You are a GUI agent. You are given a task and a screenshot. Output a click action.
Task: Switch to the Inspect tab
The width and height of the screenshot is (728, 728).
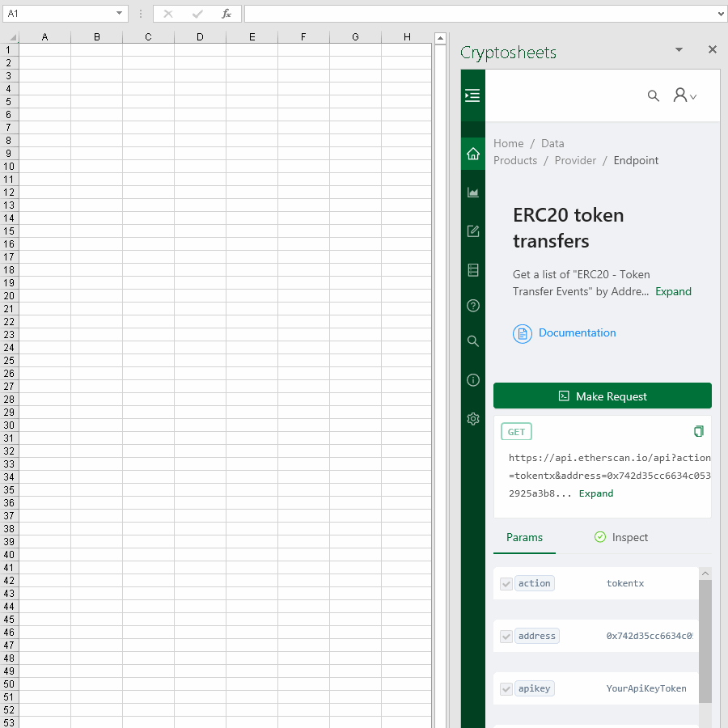620,538
